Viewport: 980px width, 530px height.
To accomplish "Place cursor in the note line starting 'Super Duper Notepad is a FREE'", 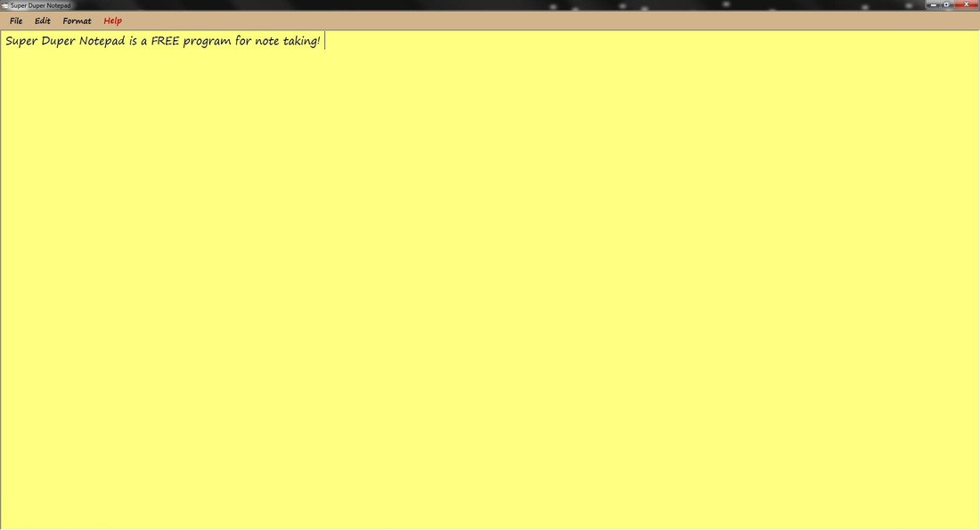I will tap(162, 41).
